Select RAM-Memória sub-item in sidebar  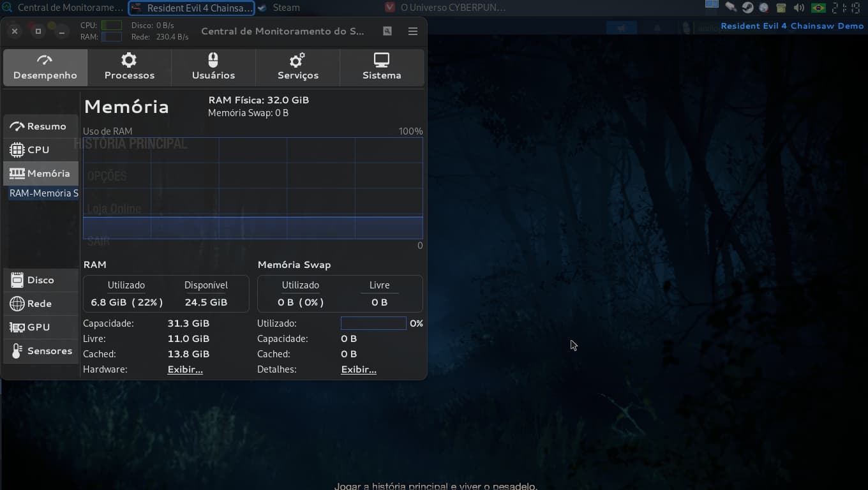point(43,193)
